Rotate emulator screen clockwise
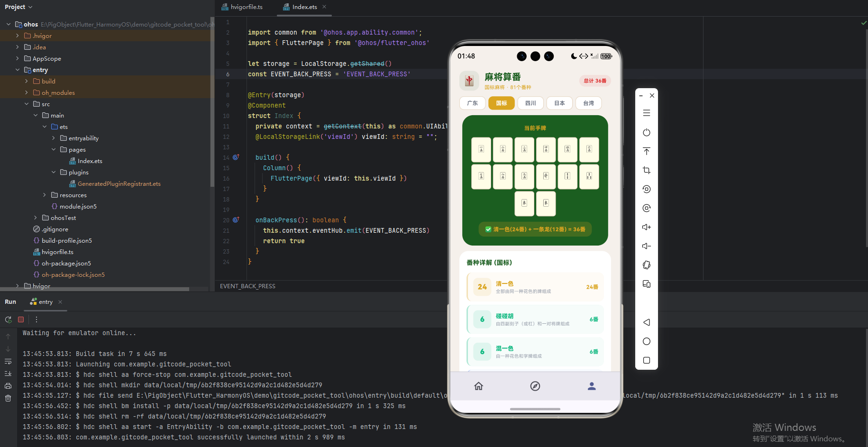This screenshot has height=447, width=868. [647, 208]
